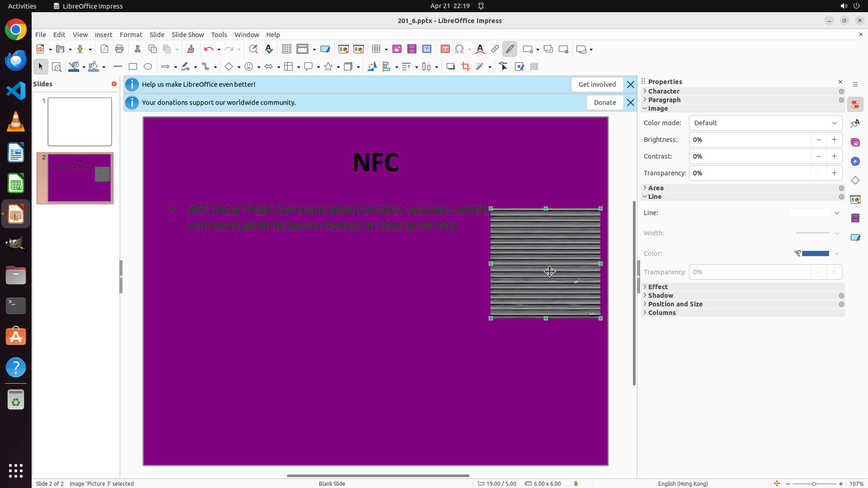Click the Insert Text Box icon
This screenshot has width=868, height=488.
coord(445,49)
